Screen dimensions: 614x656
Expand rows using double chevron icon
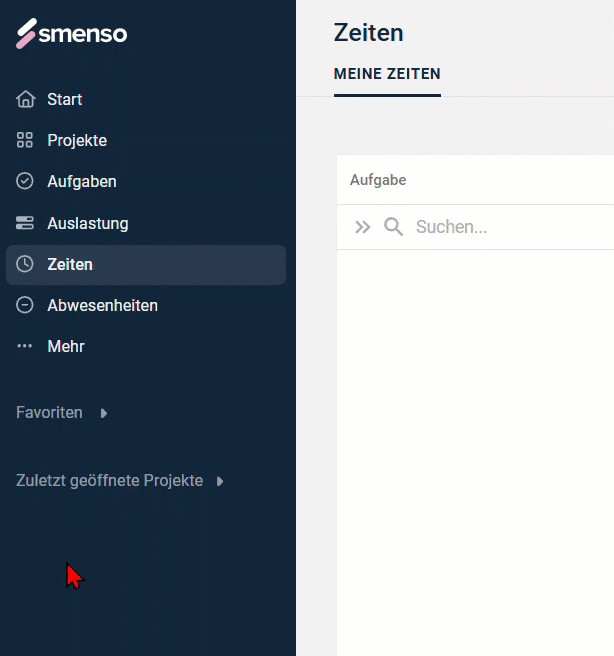pos(362,227)
